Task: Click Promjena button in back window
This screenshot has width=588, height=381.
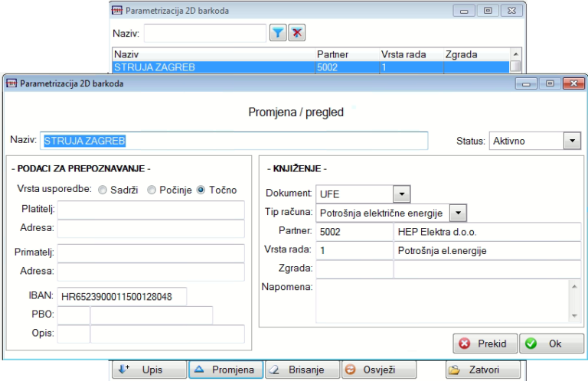Action: click(226, 370)
